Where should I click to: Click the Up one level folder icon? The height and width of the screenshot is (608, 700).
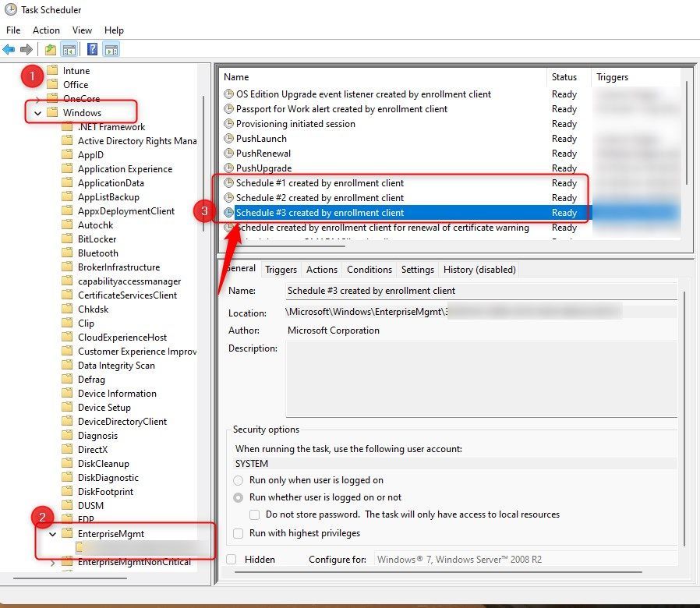(x=51, y=49)
